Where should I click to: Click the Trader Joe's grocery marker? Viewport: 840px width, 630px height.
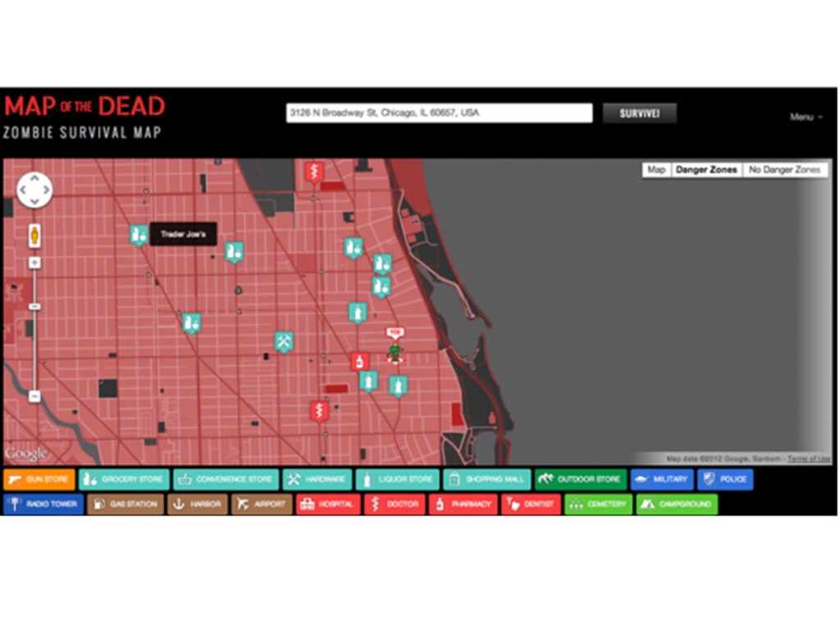pyautogui.click(x=139, y=235)
